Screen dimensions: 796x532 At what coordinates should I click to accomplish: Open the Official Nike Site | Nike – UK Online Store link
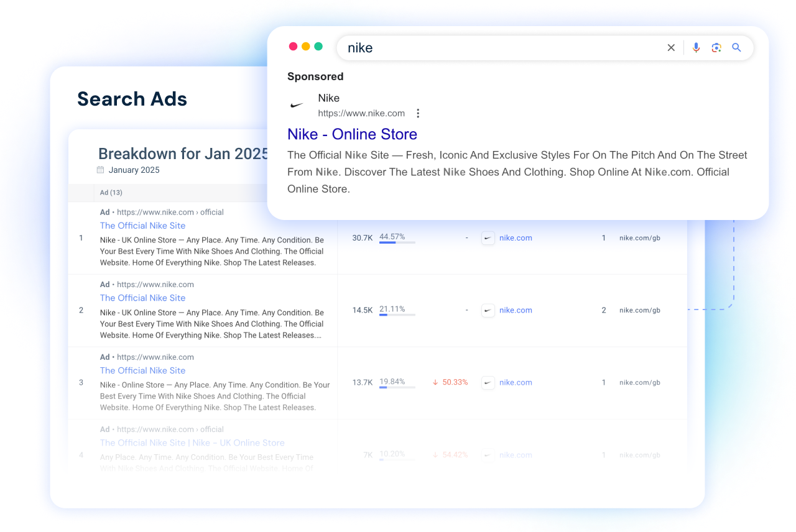pyautogui.click(x=192, y=443)
